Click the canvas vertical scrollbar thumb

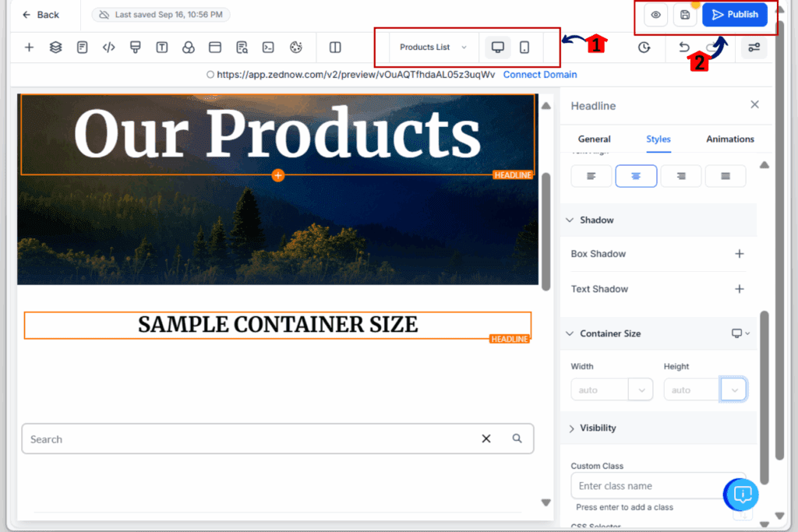[x=546, y=231]
